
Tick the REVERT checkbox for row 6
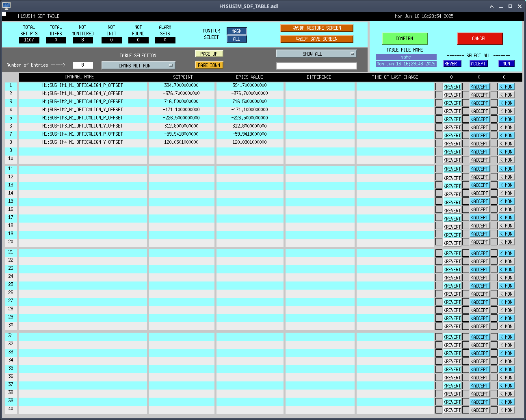[439, 127]
